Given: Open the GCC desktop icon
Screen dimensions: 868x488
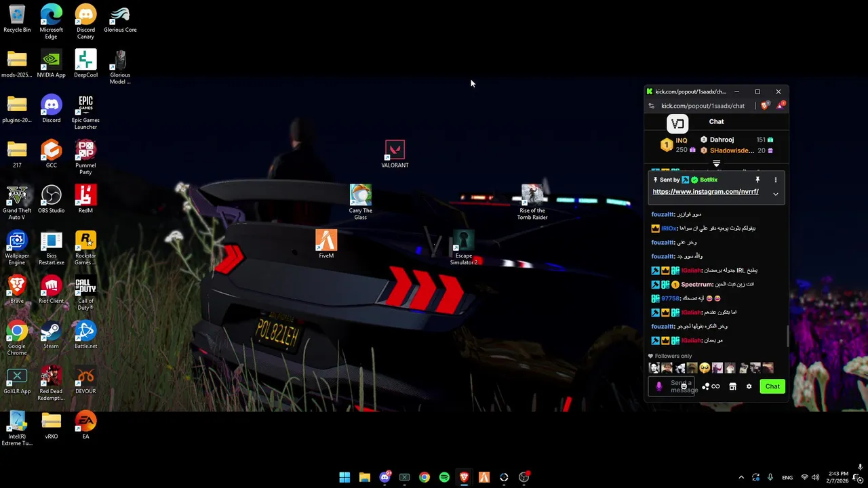Looking at the screenshot, I should tap(51, 154).
